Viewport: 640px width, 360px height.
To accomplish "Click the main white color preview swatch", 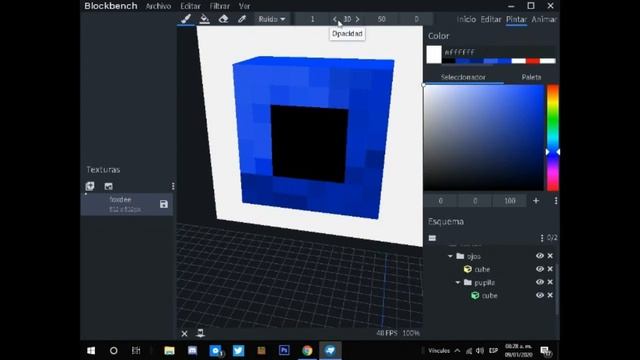I will (x=434, y=54).
